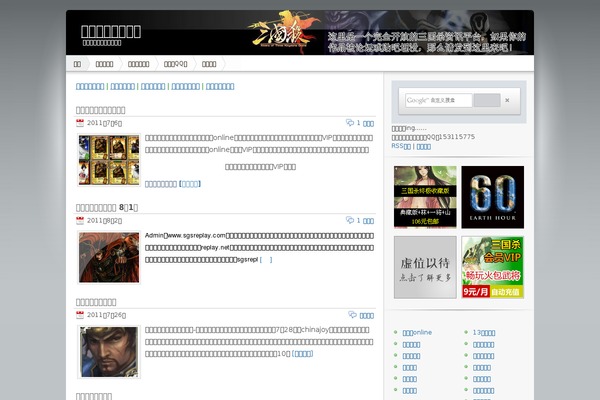Open the navigation tab containing QQ
Viewport: 600px width, 400px height.
pyautogui.click(x=176, y=64)
